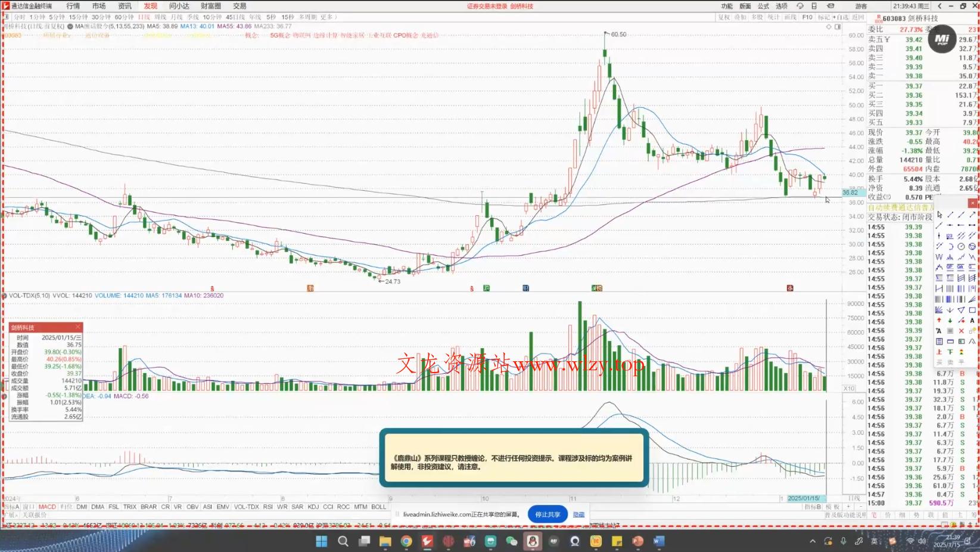Open the 发现 menu
Screen dimensions: 980x552
(x=150, y=6)
